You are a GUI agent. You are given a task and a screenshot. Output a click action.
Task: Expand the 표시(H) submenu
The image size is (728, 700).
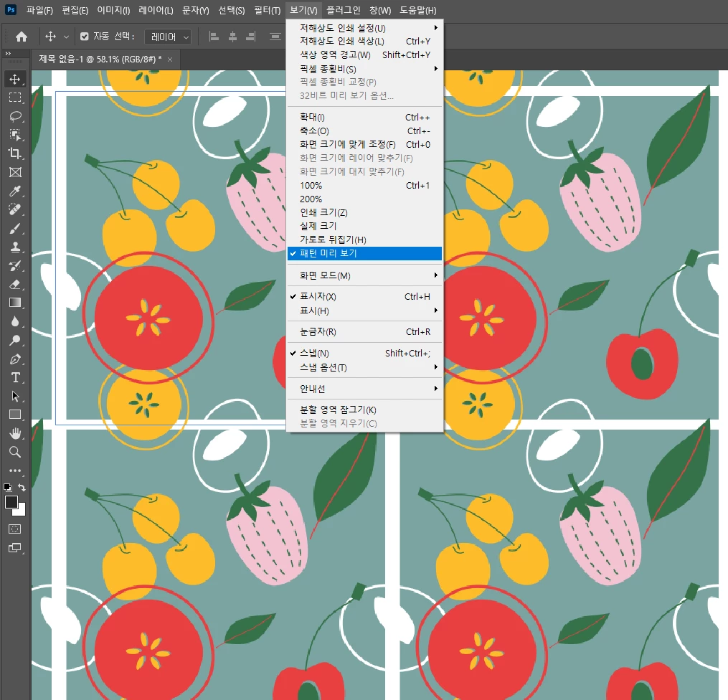point(364,311)
